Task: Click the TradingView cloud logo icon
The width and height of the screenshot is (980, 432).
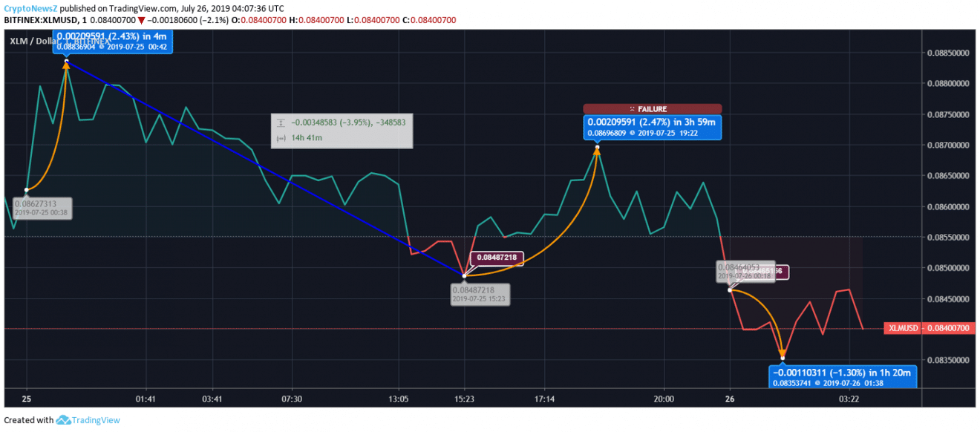Action: click(63, 420)
